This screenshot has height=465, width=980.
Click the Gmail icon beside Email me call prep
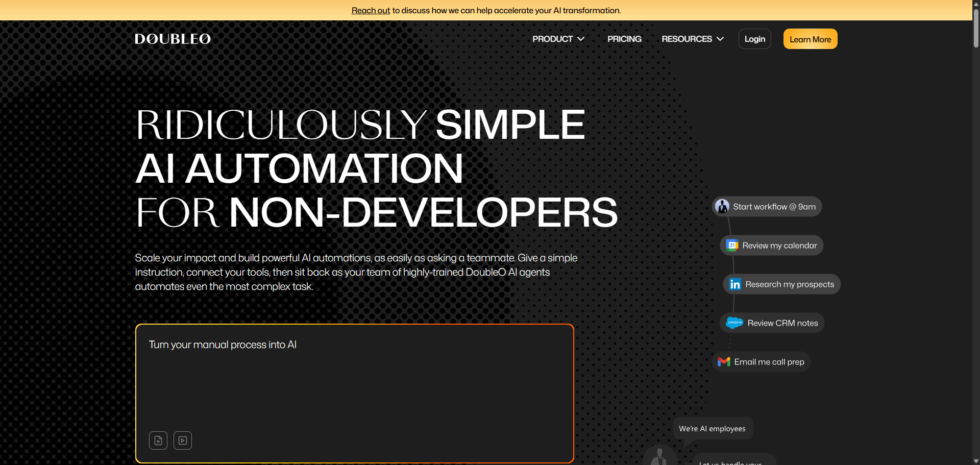(724, 362)
